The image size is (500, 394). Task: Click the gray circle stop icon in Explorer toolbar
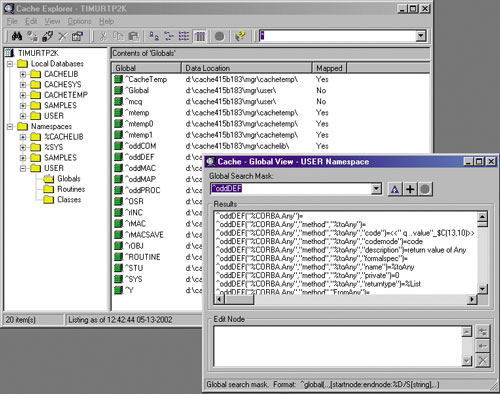coord(219,36)
